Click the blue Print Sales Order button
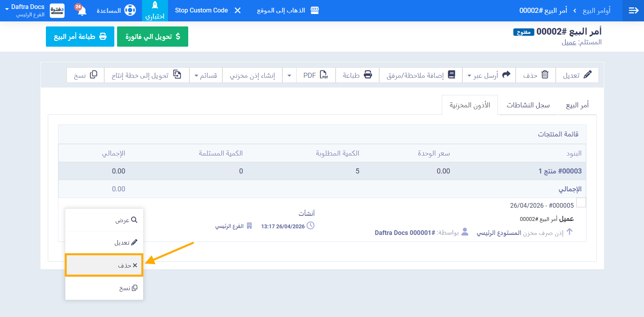 tap(80, 37)
